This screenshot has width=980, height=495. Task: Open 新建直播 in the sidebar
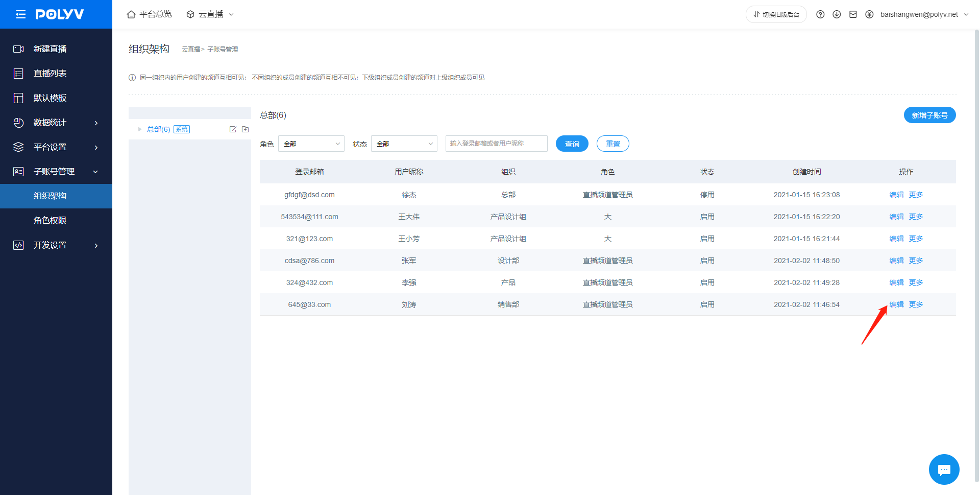coord(56,49)
